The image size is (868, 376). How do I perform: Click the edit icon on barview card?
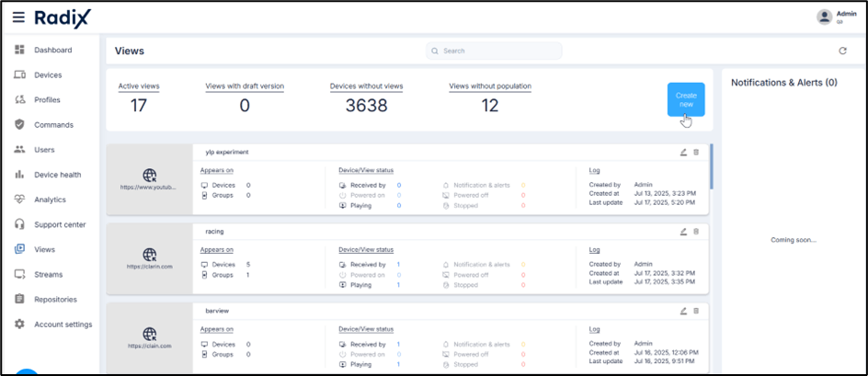pyautogui.click(x=683, y=311)
